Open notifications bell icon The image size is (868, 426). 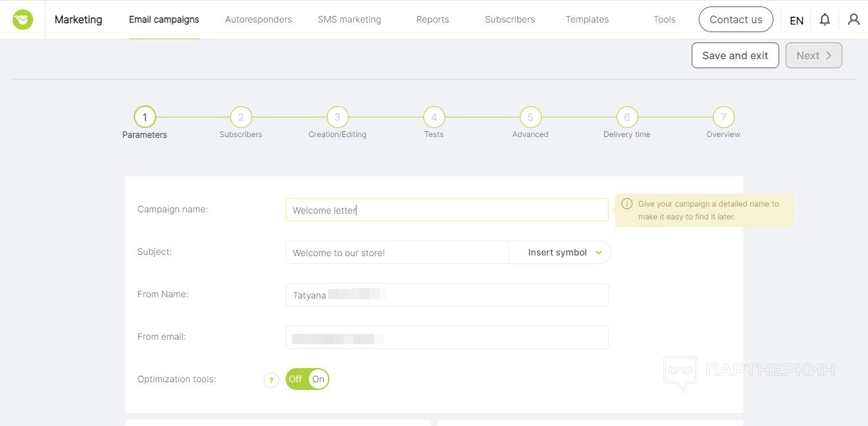[824, 19]
